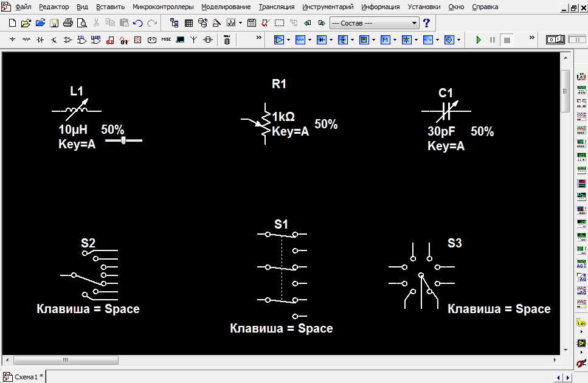
Task: Expand the grapher icon dropdown arrow
Action: (x=241, y=23)
